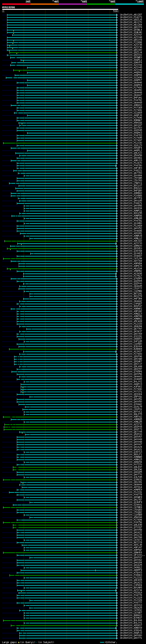Viewport: 146px width, 644px height.
Task: Select the UniRef100_Q32291 label
Action: (x=131, y=337)
